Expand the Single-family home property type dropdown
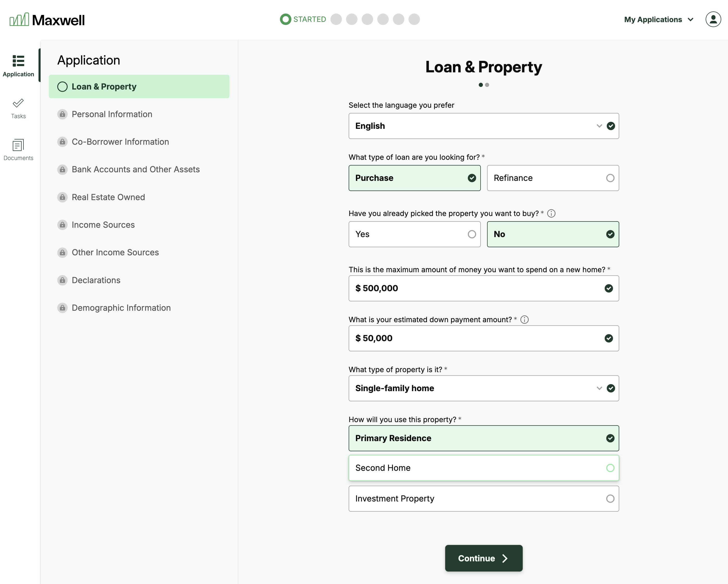Screen dimensions: 728x584 (483, 388)
